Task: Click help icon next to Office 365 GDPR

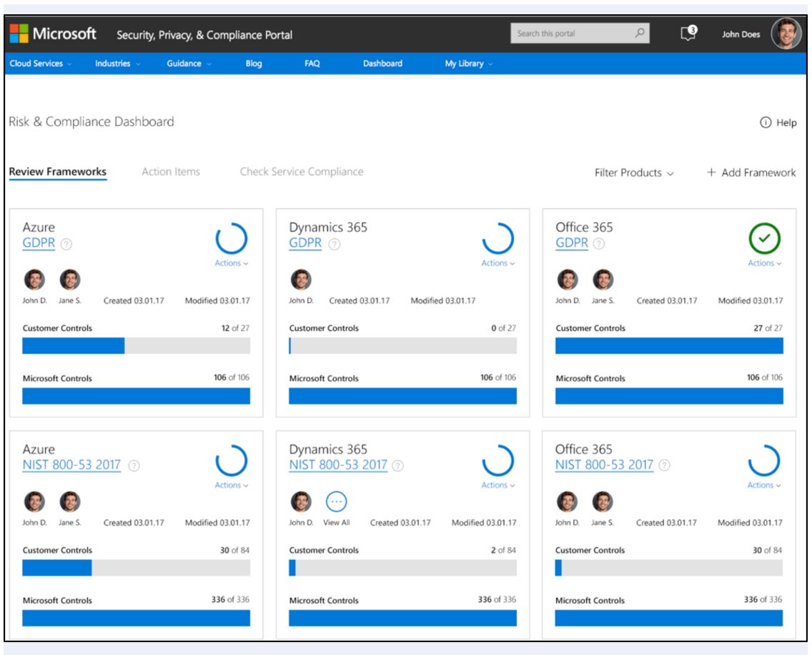Action: [x=599, y=244]
